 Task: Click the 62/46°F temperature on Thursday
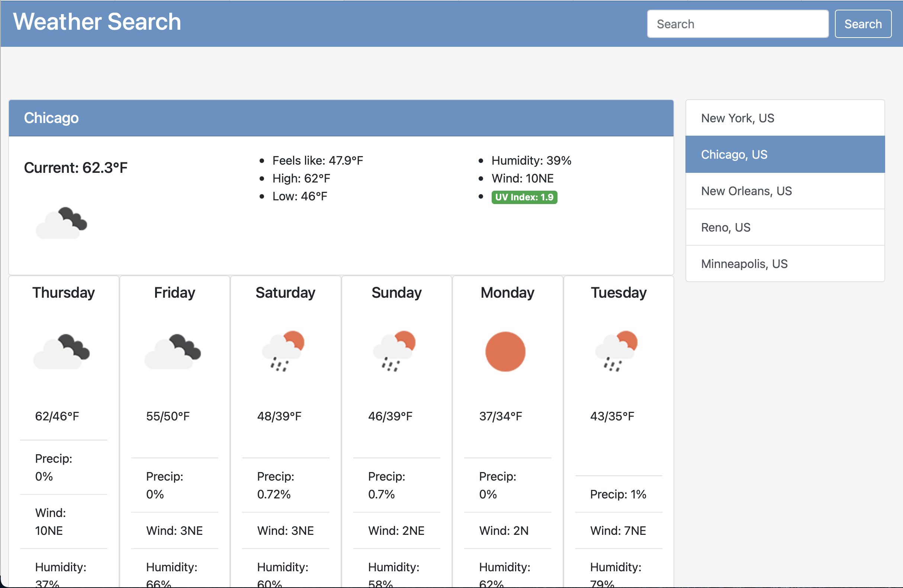[x=57, y=416]
